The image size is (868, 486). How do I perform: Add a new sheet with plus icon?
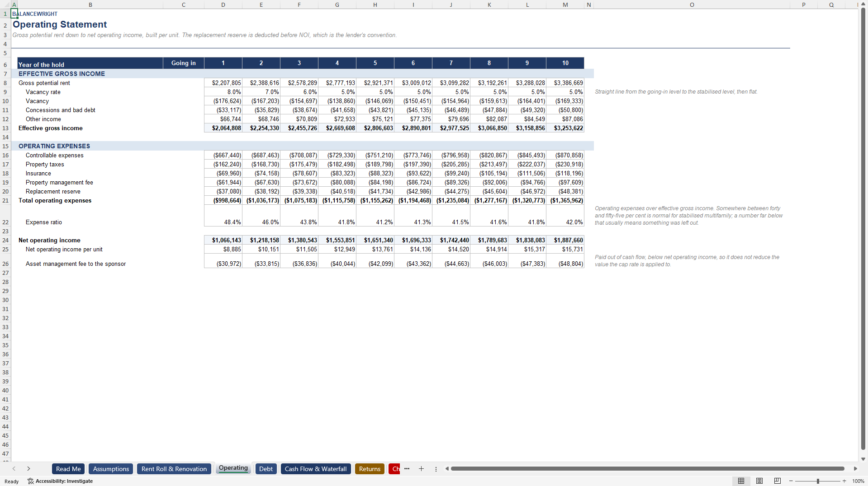[x=421, y=469]
